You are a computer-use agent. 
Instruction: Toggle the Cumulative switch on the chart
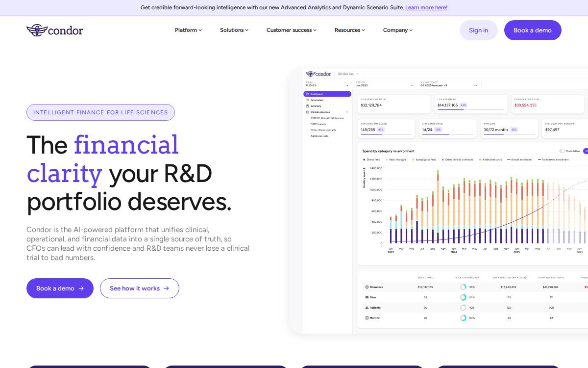[x=562, y=151]
